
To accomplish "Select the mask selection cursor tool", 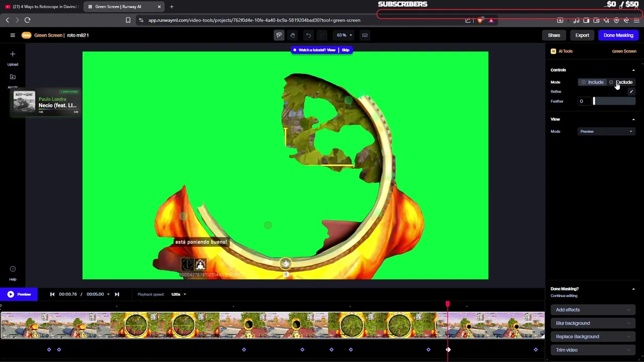I will (279, 35).
